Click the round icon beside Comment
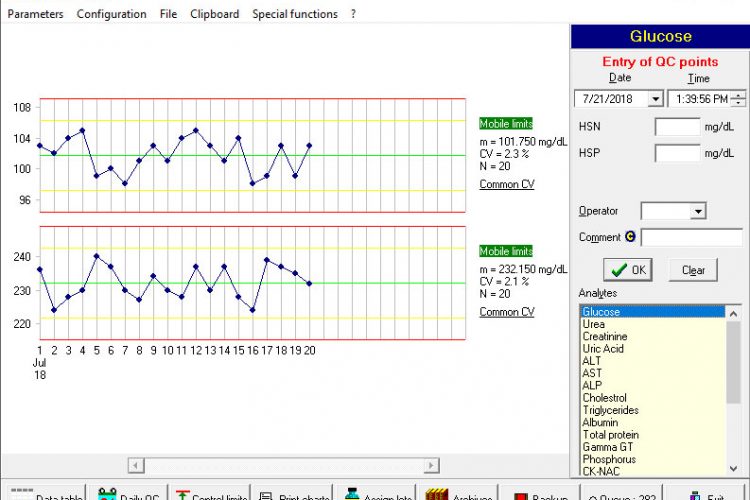750x500 pixels. click(x=630, y=237)
